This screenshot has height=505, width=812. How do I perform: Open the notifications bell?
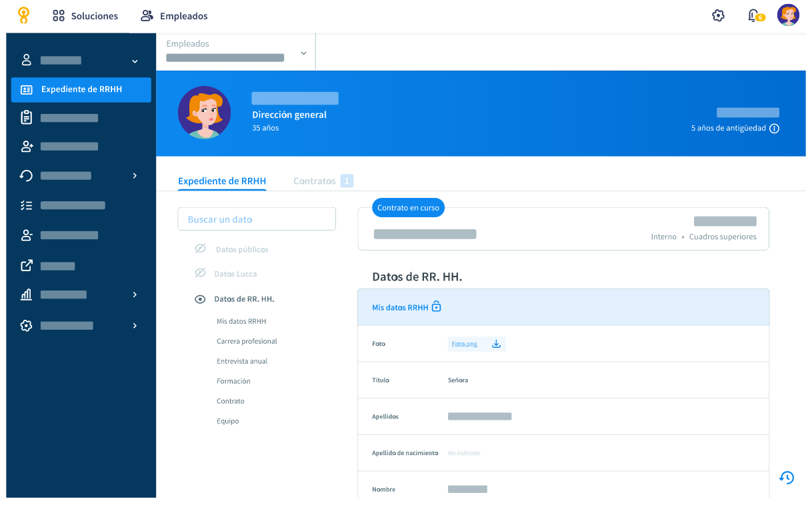755,15
